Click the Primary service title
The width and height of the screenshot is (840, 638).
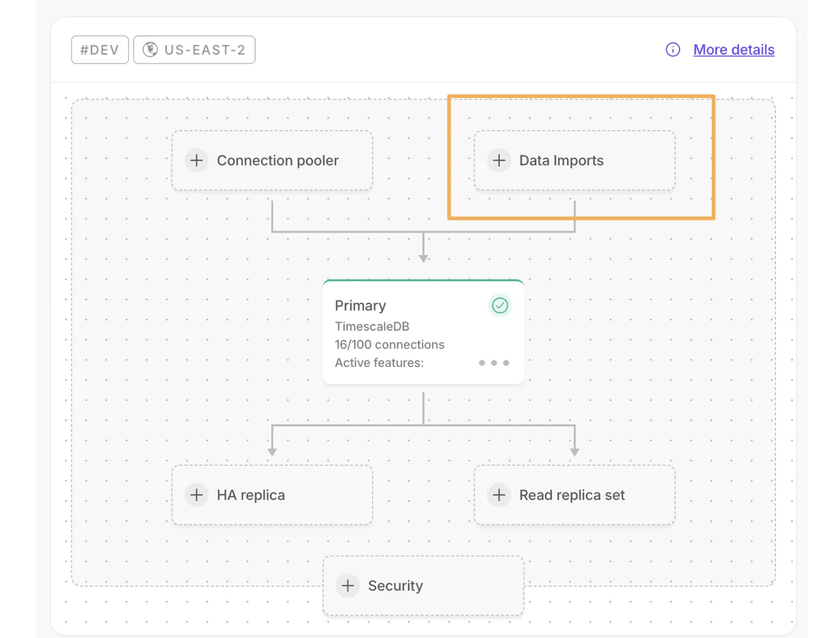tap(360, 306)
